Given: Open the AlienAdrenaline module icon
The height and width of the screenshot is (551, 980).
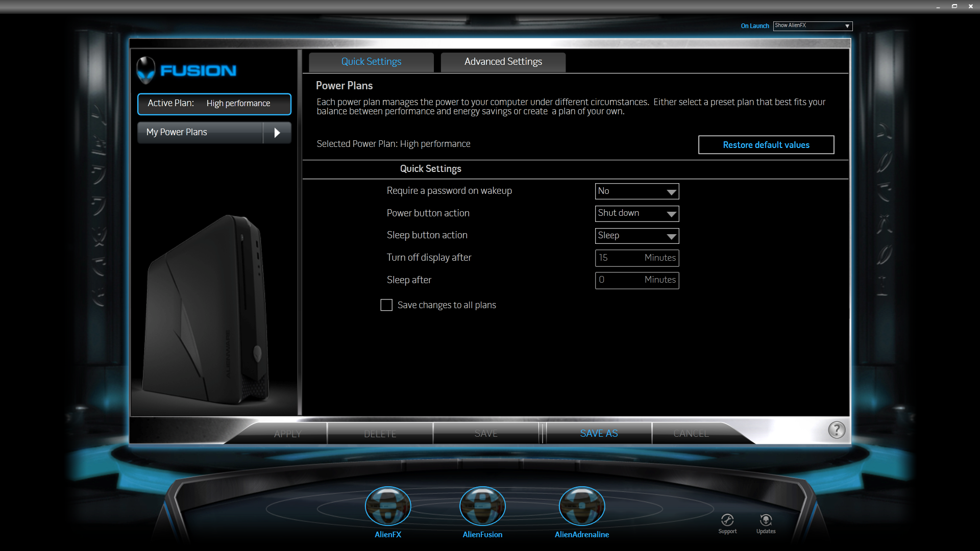Looking at the screenshot, I should pos(582,506).
